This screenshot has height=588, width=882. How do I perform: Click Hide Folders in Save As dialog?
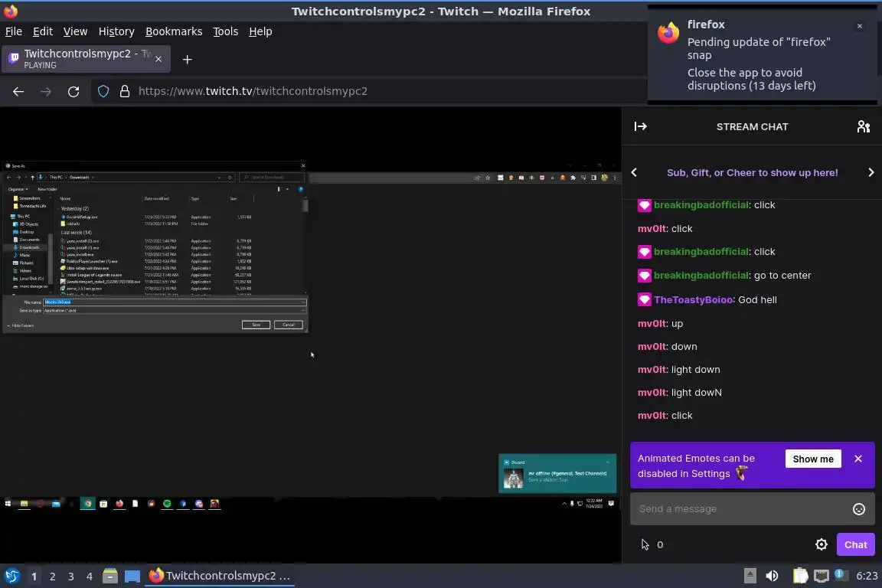pyautogui.click(x=21, y=326)
